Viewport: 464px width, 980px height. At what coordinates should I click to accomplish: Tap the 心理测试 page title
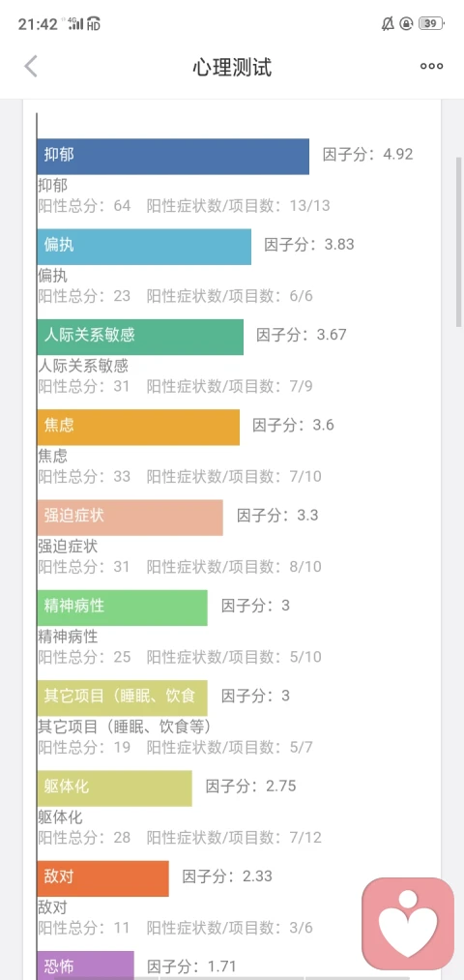point(232,66)
